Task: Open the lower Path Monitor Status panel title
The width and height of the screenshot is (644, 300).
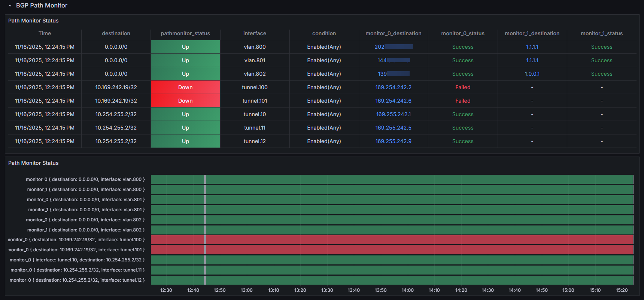Action: click(x=33, y=163)
